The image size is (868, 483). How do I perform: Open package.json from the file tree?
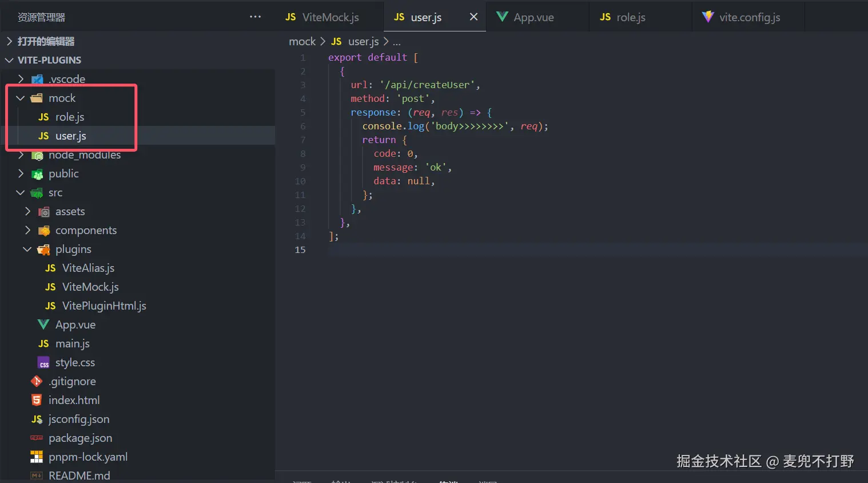pyautogui.click(x=80, y=438)
